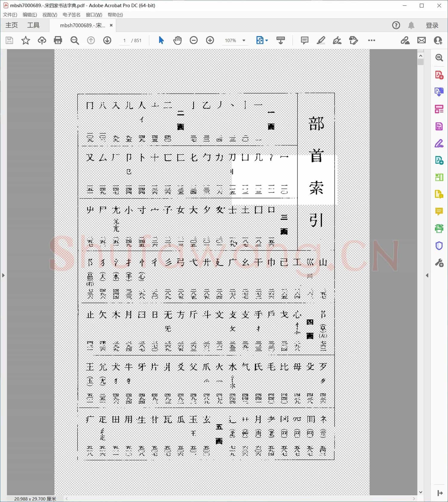Expand the left navigation pane

[x=3, y=275]
